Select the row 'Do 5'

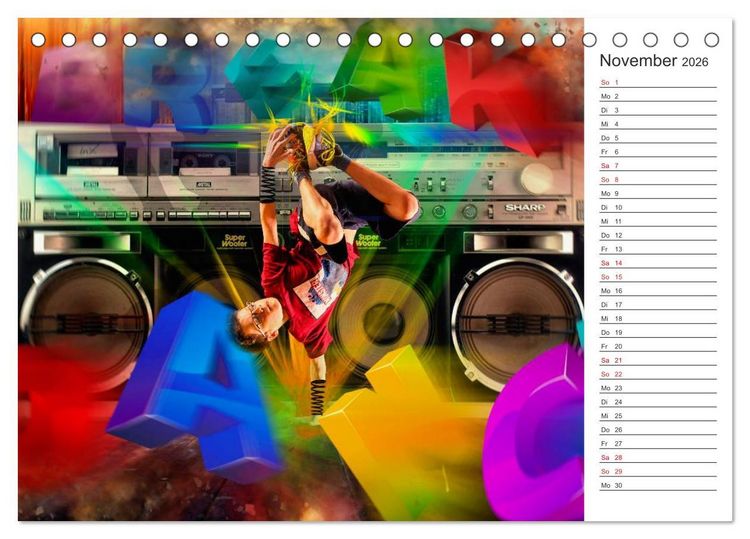658,138
